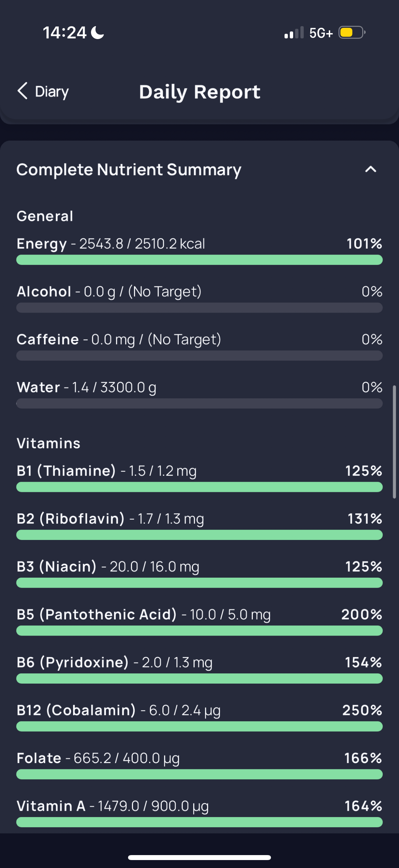The image size is (399, 868).
Task: Click the vertical scrollbar indicator
Action: tap(394, 442)
